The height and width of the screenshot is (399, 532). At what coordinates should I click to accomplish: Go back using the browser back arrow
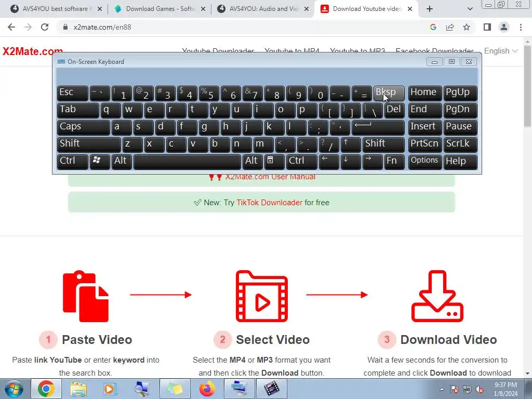pos(11,27)
